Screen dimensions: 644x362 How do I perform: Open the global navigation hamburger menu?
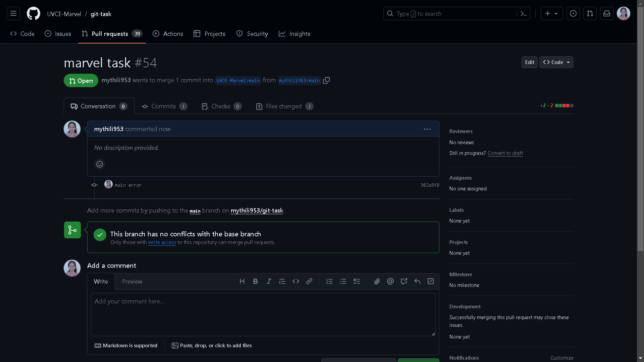pyautogui.click(x=13, y=13)
